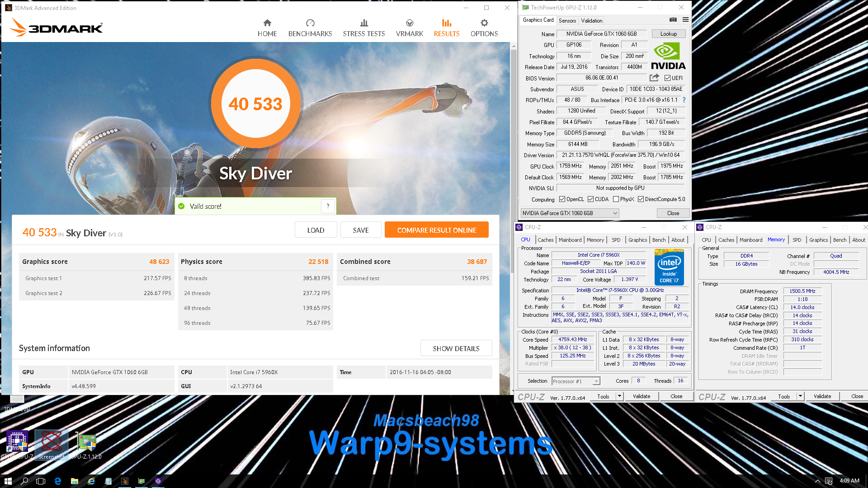Show hidden system tray icons

point(817,481)
